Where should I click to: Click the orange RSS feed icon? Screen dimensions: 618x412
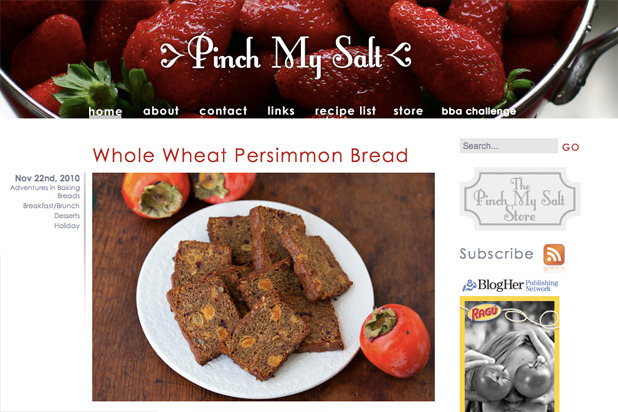coord(554,255)
